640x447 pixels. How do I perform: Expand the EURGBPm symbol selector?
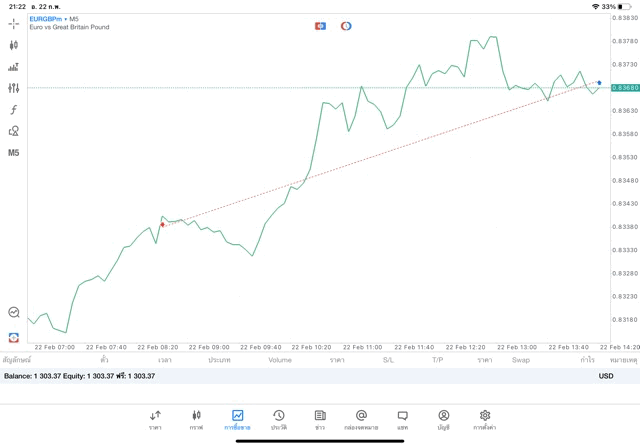pos(46,18)
